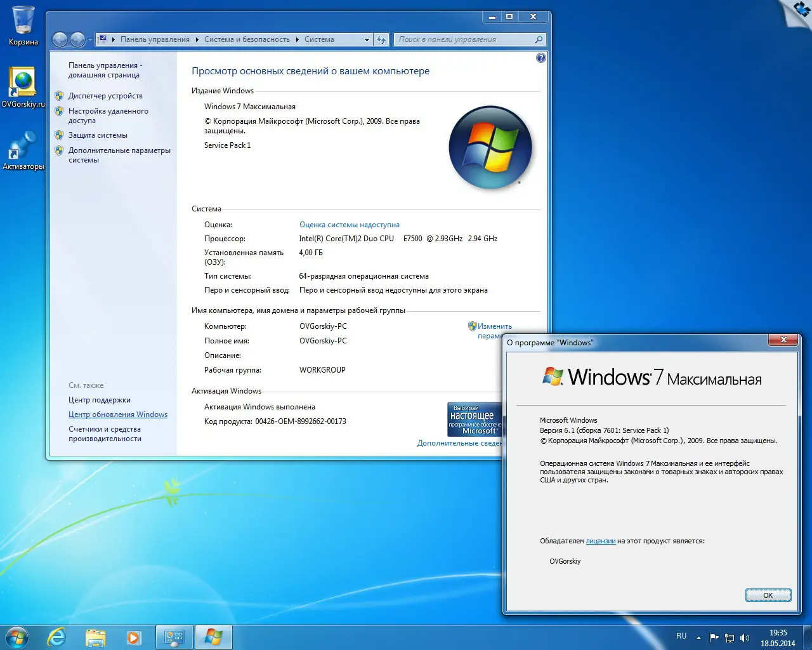Viewport: 812px width, 650px height.
Task: Click the refresh icon in the address bar
Action: [x=381, y=39]
